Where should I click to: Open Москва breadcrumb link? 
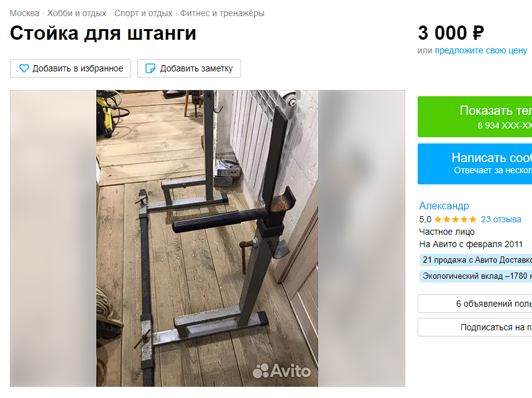(24, 13)
